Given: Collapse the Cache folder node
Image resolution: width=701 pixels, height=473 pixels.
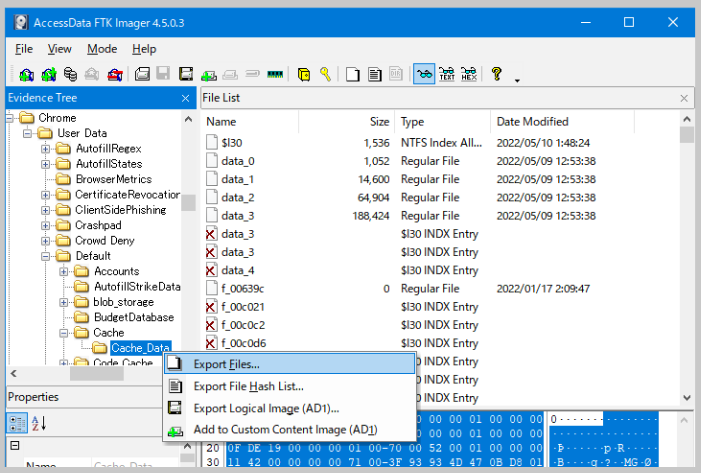Looking at the screenshot, I should coord(64,333).
